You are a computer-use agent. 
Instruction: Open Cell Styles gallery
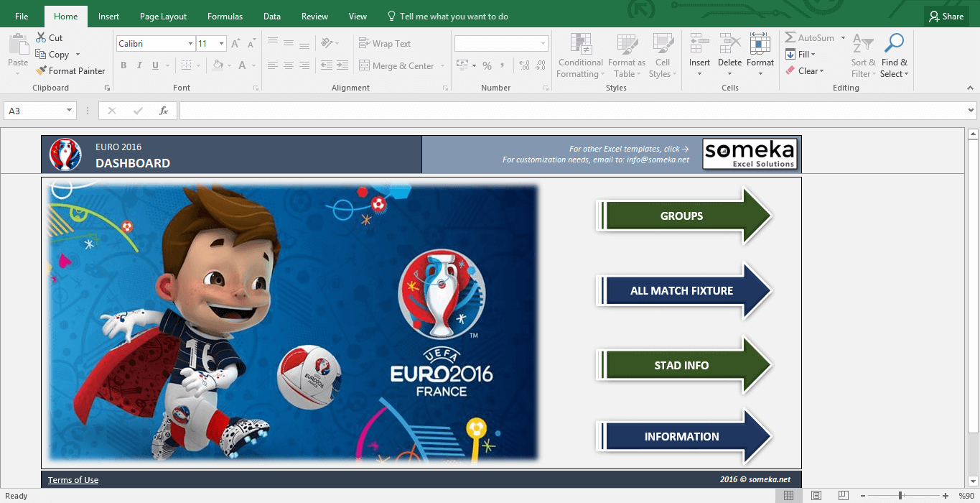pos(662,55)
